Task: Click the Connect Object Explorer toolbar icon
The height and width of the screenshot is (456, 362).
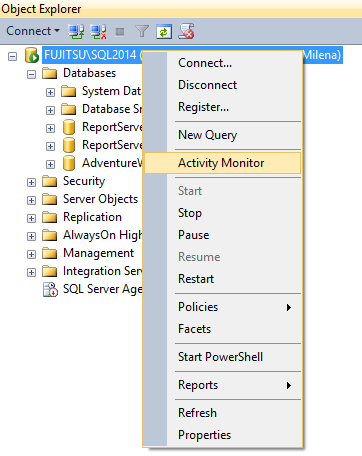Action: click(x=76, y=32)
